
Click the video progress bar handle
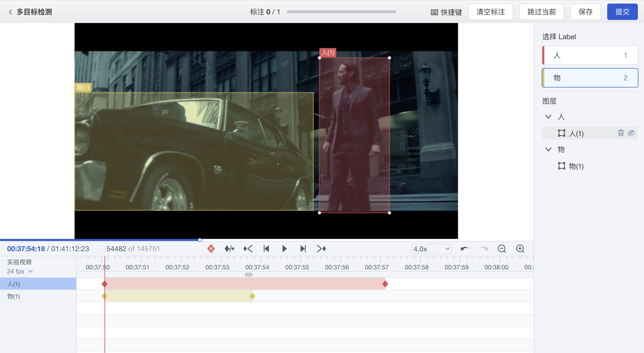click(200, 240)
